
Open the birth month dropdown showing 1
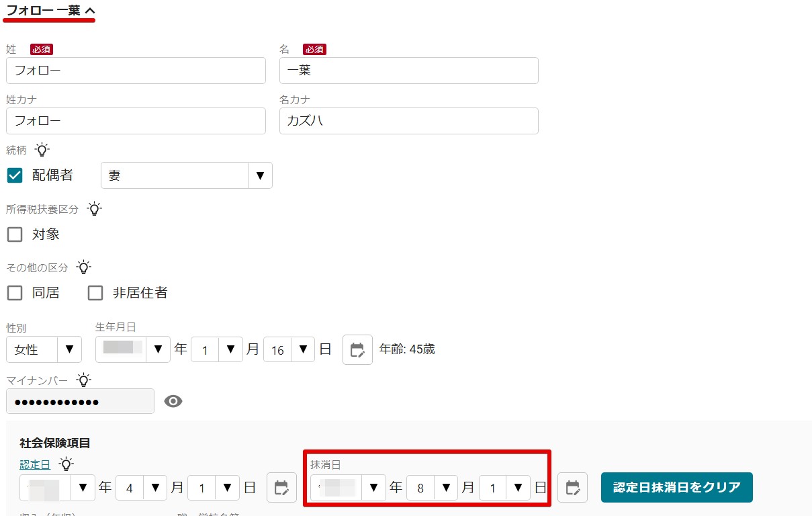[x=217, y=349]
